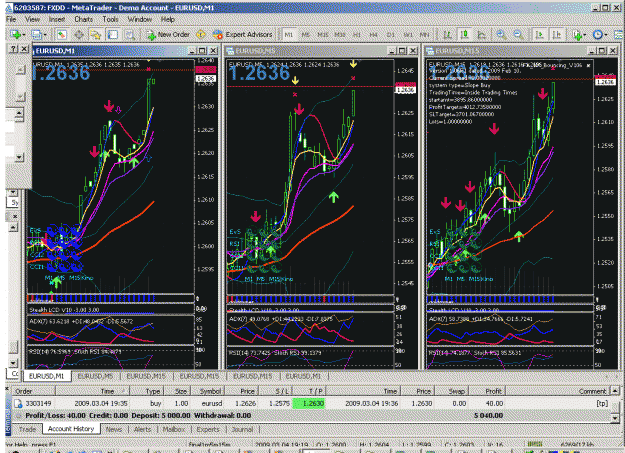Toggle the Auto Scroll chart icon
This screenshot has height=453, width=625.
click(x=540, y=35)
